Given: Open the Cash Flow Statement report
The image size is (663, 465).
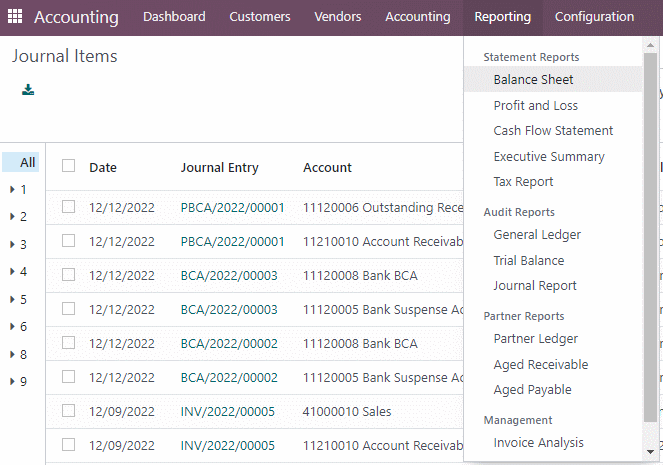Looking at the screenshot, I should point(553,131).
